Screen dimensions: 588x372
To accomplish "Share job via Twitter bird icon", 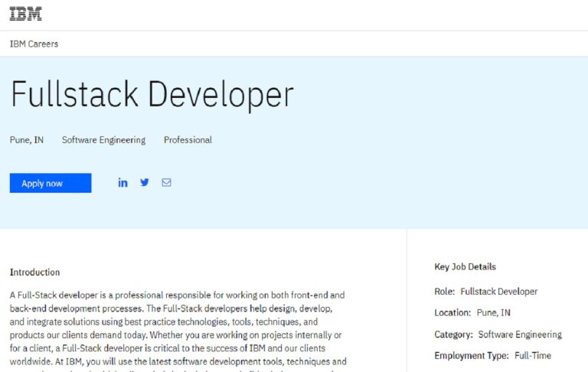I will tap(145, 182).
